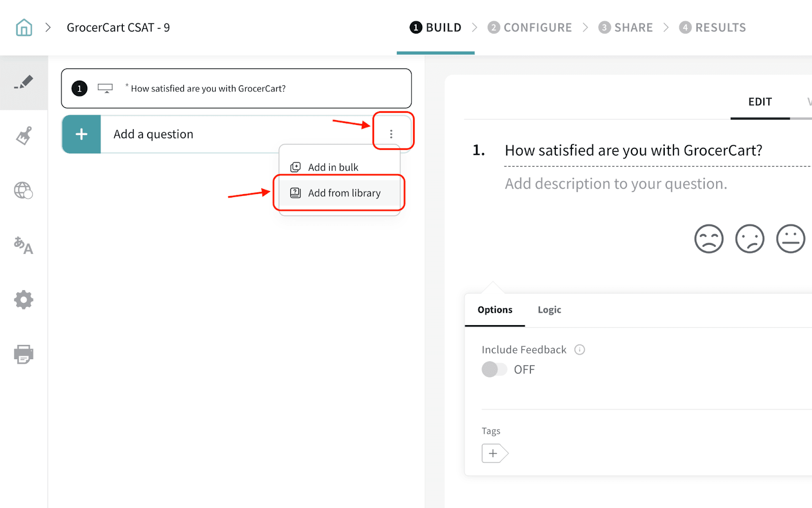Toggle the Include Feedback switch
This screenshot has width=812, height=508.
pyautogui.click(x=494, y=369)
